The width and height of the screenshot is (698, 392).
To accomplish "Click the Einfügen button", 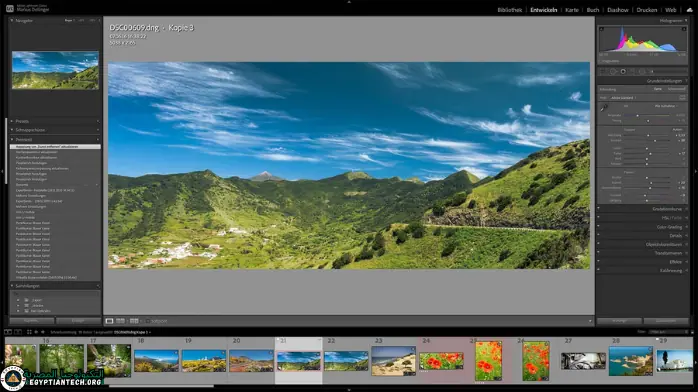I will [78, 321].
